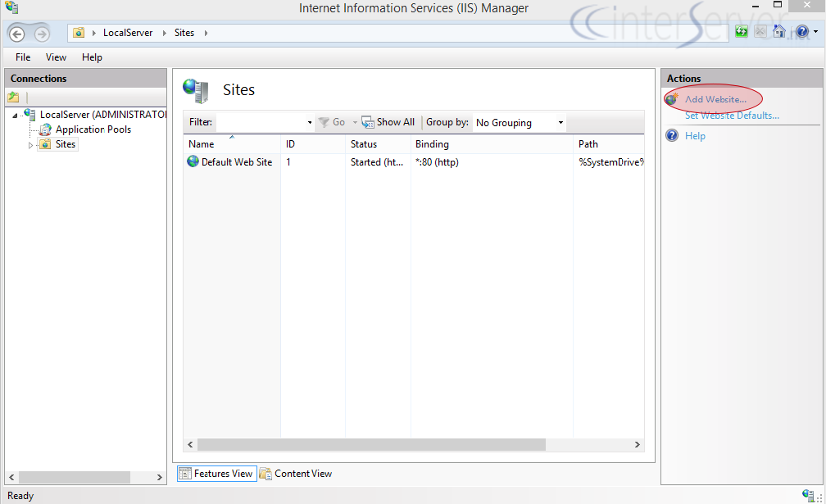Click the Create New Connection icon
Viewport: 826px width, 504px height.
point(13,97)
